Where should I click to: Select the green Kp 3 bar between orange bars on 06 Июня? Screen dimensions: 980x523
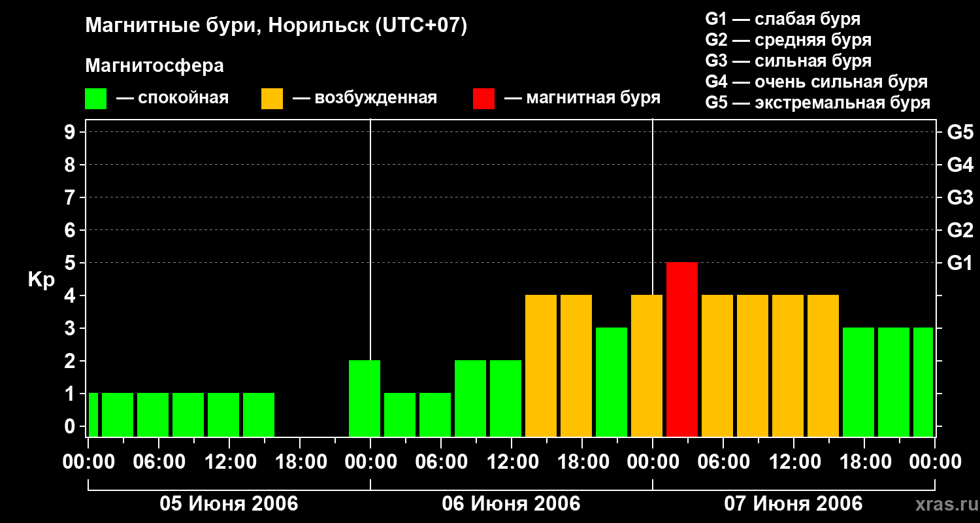[612, 382]
